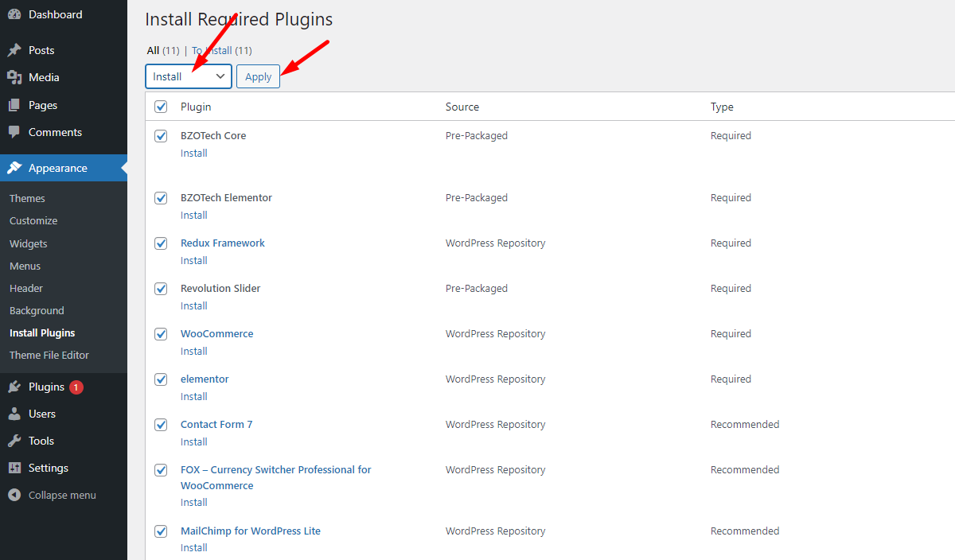Click the Tools wrench icon
955x560 pixels.
pyautogui.click(x=14, y=441)
